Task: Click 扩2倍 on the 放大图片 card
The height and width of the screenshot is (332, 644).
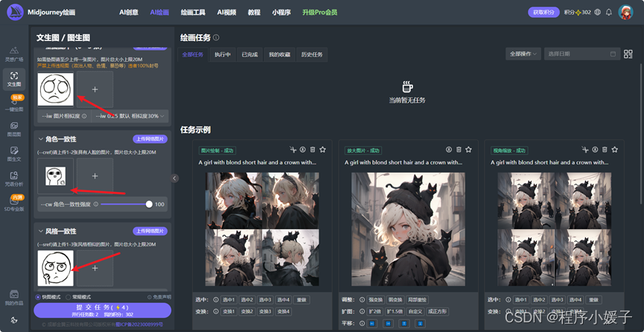Action: (x=375, y=311)
